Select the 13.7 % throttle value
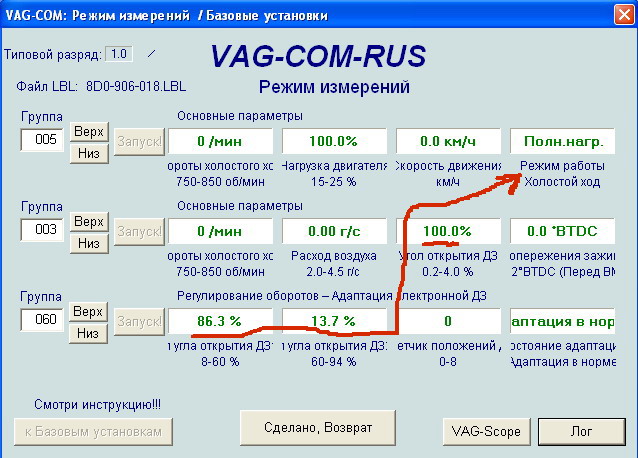 [x=334, y=321]
